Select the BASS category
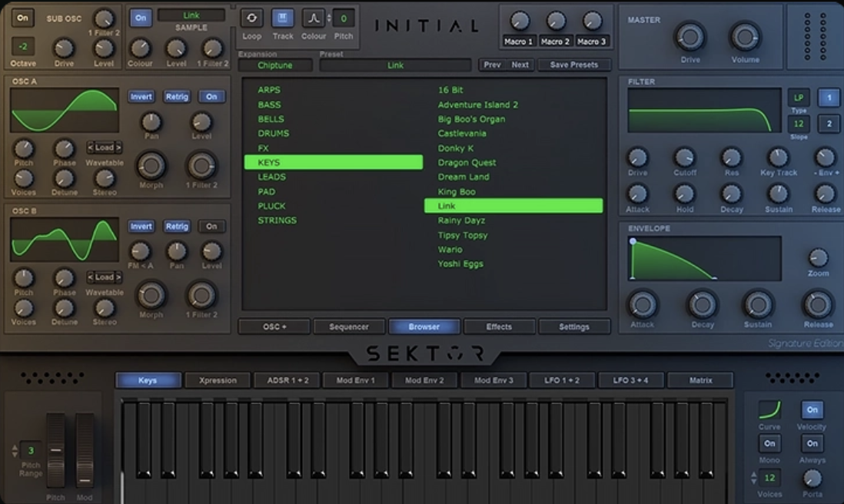Viewport: 844px width, 504px height. point(269,105)
